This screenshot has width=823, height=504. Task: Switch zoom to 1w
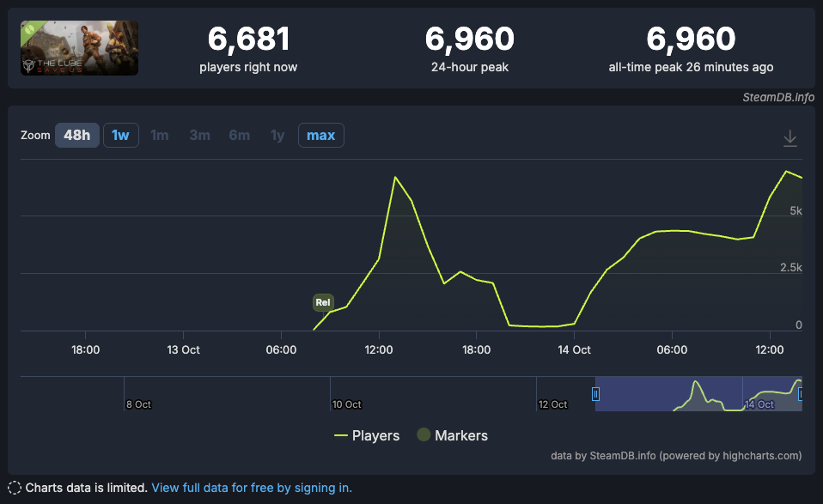tap(121, 136)
